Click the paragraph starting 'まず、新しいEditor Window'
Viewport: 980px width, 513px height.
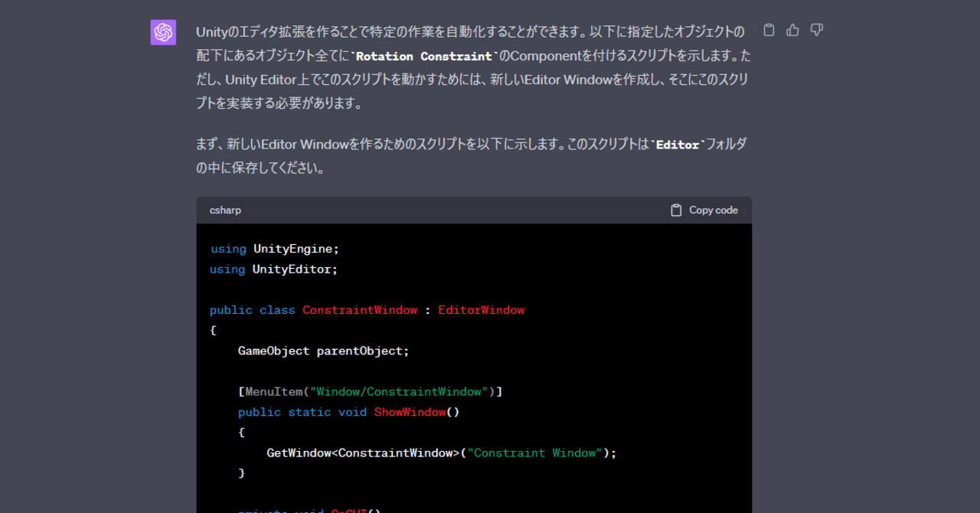(472, 155)
